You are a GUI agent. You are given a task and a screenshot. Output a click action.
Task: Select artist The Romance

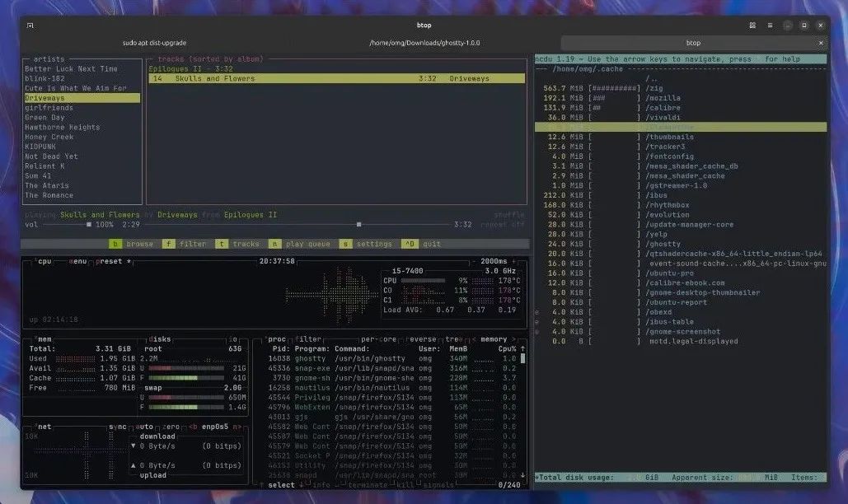pos(49,195)
